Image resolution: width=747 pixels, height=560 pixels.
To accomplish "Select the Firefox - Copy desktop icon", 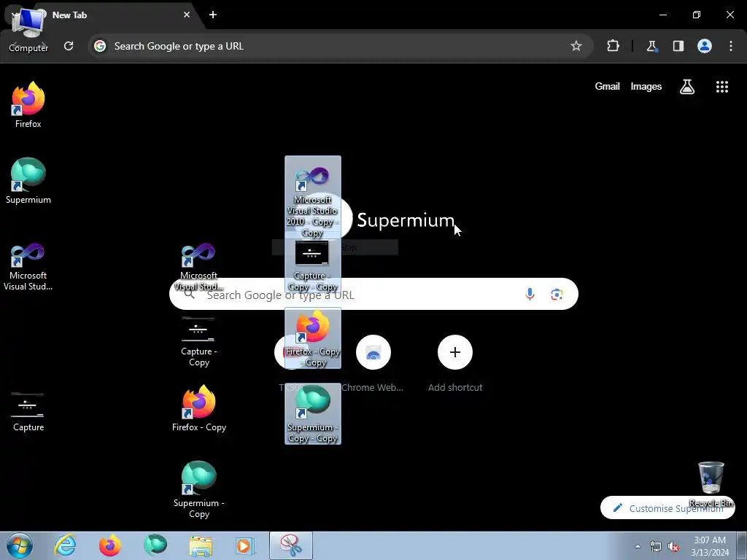I will point(198,408).
